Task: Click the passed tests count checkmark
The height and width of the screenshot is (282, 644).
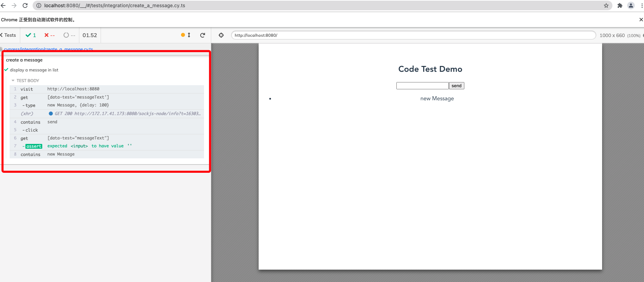Action: point(31,35)
